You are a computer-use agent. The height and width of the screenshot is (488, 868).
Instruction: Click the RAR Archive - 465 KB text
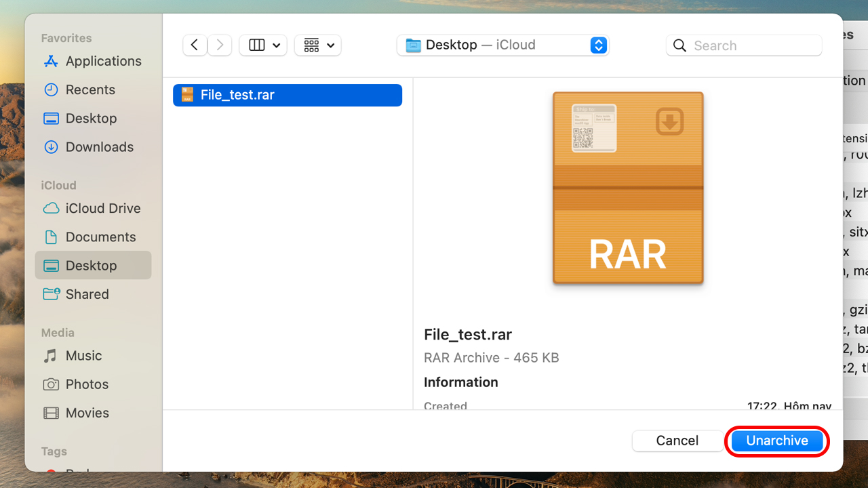(x=492, y=358)
